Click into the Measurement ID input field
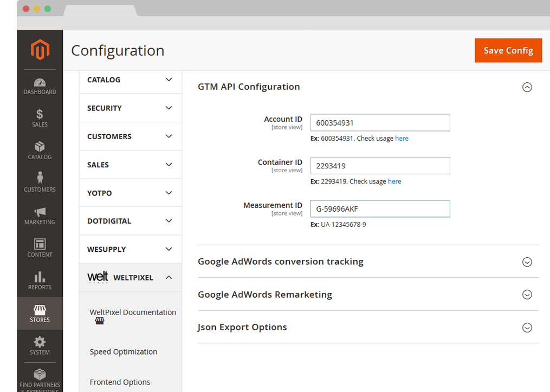The width and height of the screenshot is (550, 392). tap(380, 209)
